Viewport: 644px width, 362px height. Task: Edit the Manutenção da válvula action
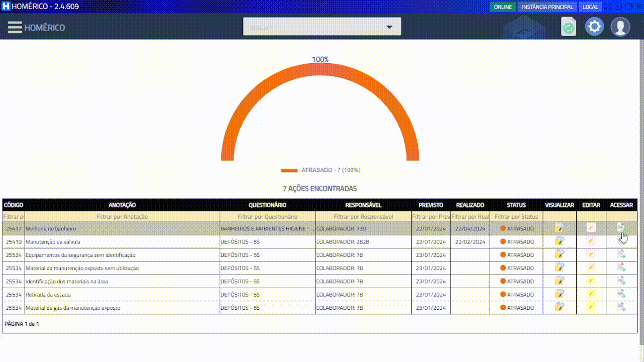click(591, 241)
